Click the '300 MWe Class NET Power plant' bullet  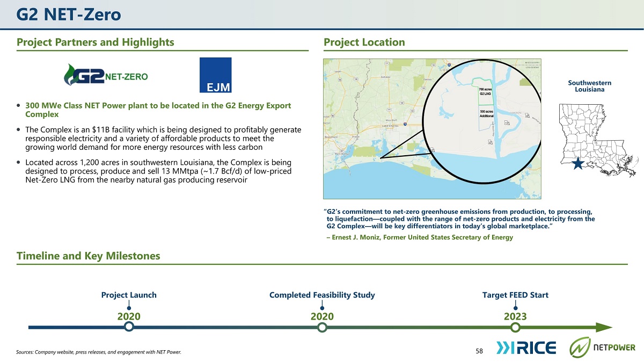(x=158, y=110)
